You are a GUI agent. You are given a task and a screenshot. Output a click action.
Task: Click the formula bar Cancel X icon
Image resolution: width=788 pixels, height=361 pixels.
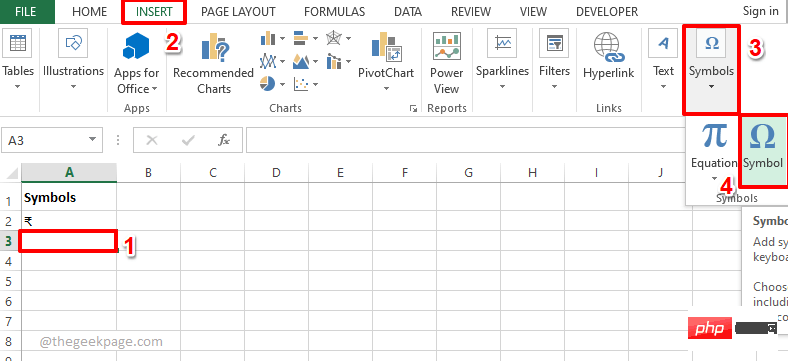click(151, 140)
